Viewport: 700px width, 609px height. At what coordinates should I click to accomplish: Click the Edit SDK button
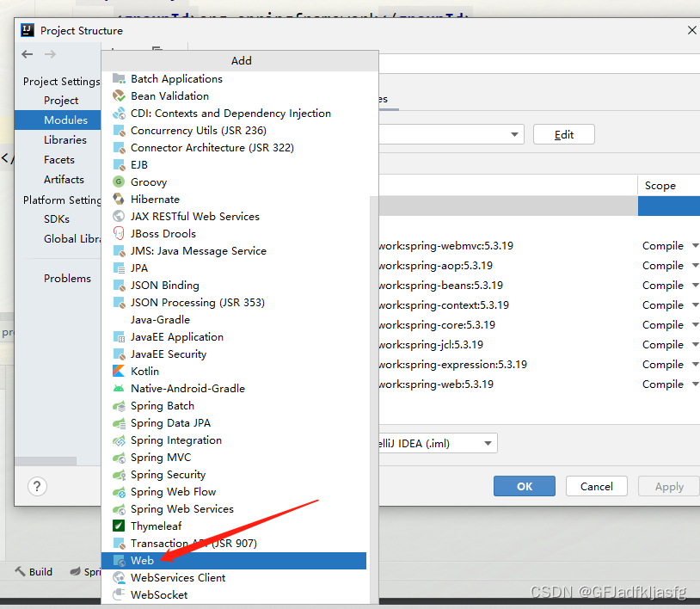tap(564, 134)
